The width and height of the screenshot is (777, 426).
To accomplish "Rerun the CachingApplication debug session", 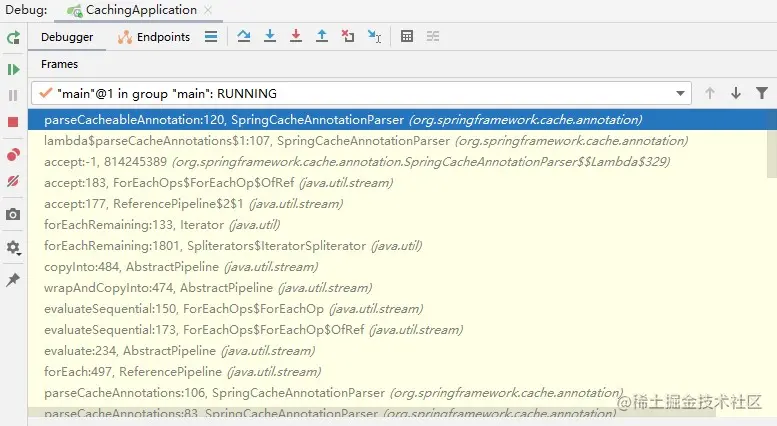I will (13, 38).
